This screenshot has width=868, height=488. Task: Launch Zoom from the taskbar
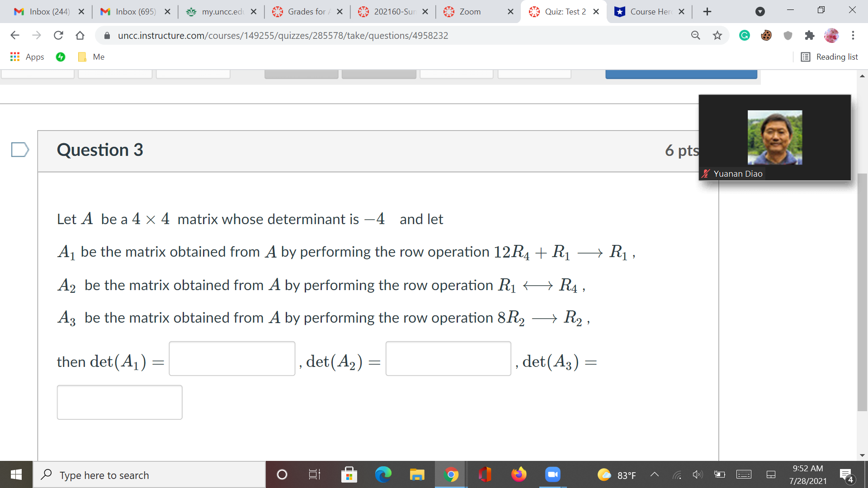(552, 474)
